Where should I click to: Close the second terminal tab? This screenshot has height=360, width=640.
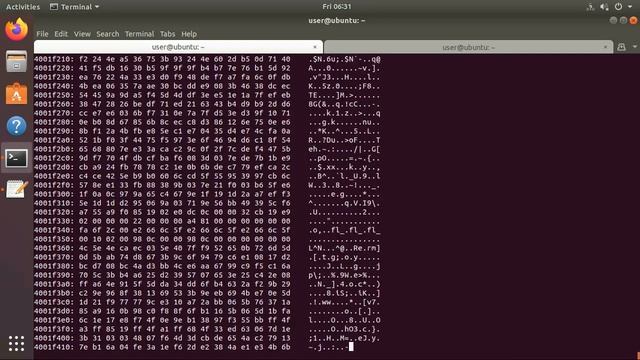605,47
